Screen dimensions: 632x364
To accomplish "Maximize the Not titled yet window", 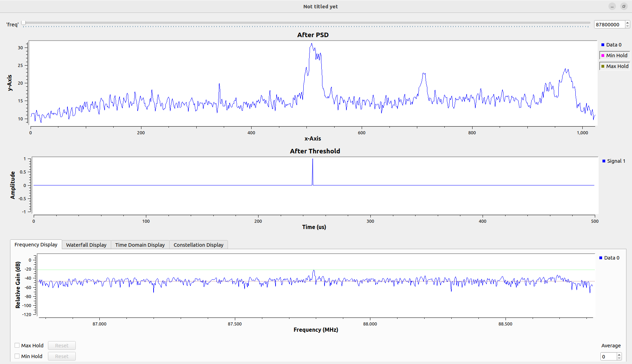I will pos(624,6).
